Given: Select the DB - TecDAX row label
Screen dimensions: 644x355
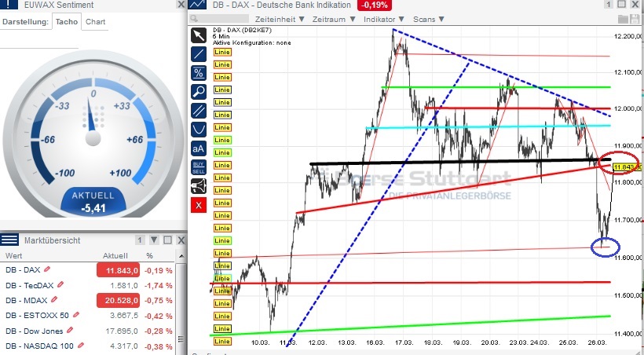Looking at the screenshot, I should (x=30, y=285).
